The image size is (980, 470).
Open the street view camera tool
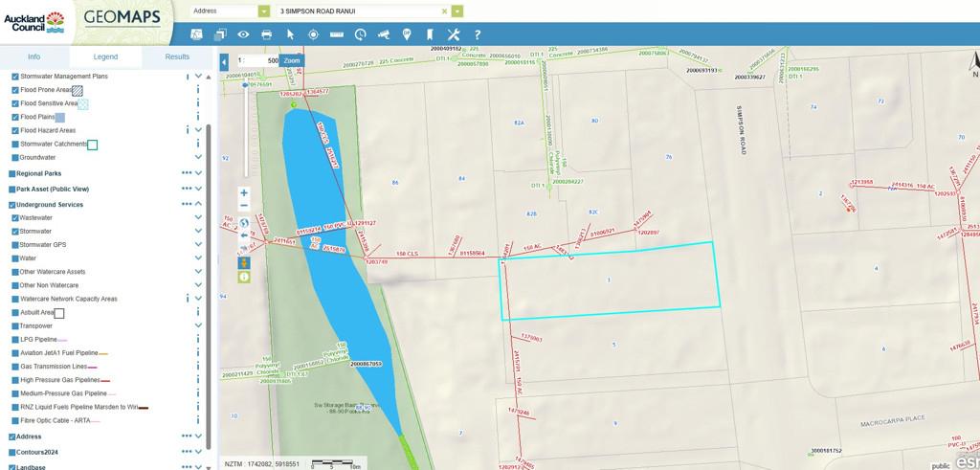pyautogui.click(x=384, y=34)
